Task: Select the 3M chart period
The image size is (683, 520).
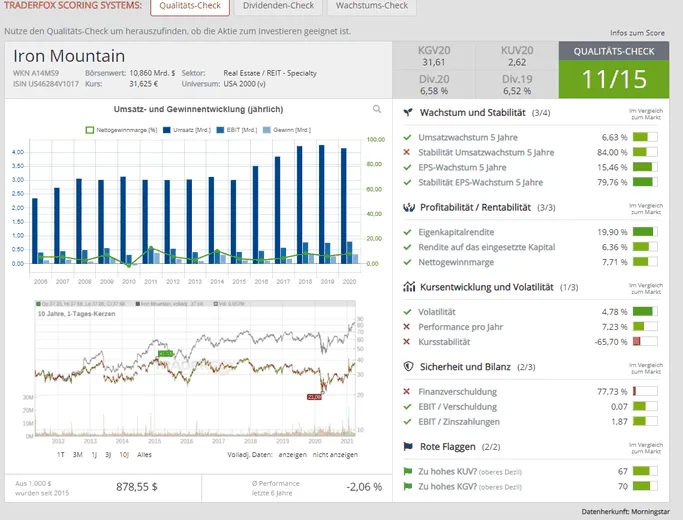Action: point(78,454)
